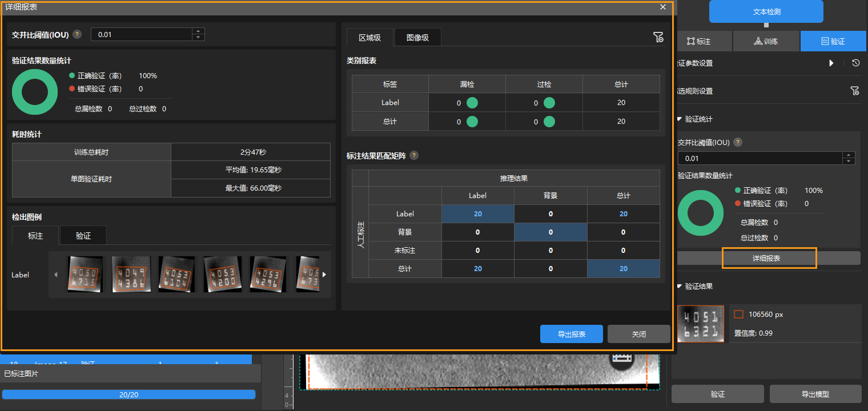Collapse the validation results section
868x411 pixels.
[x=680, y=286]
